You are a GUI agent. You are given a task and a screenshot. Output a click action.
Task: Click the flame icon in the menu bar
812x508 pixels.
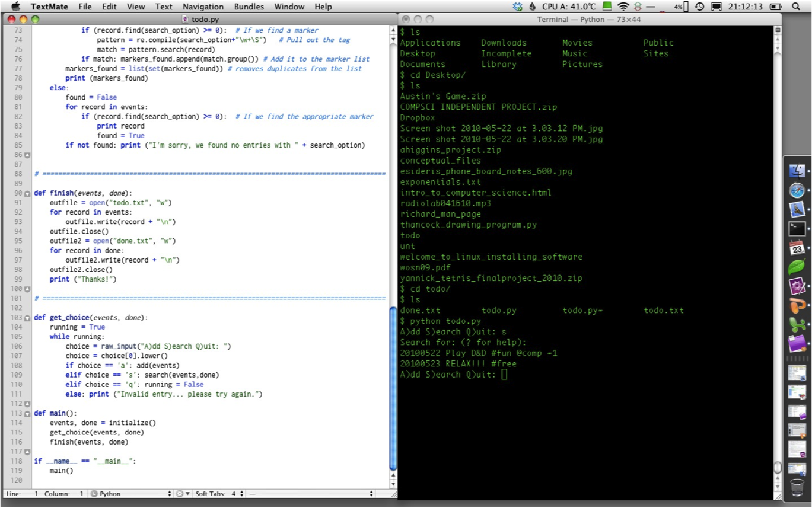point(533,7)
